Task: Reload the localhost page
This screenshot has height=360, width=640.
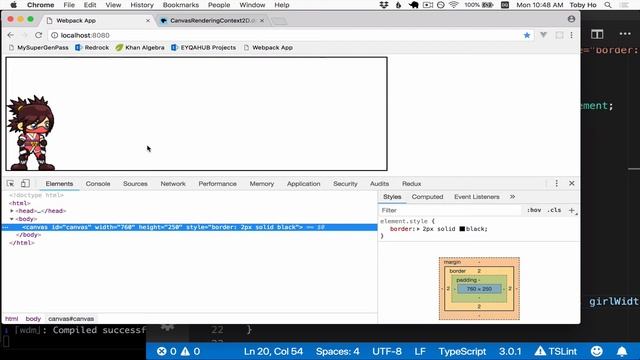Action: click(x=38, y=35)
